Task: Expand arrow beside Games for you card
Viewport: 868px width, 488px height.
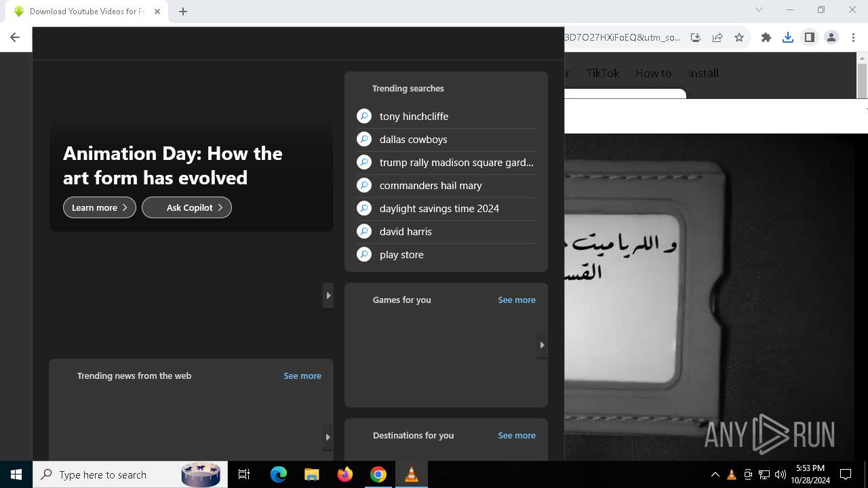Action: (x=328, y=296)
